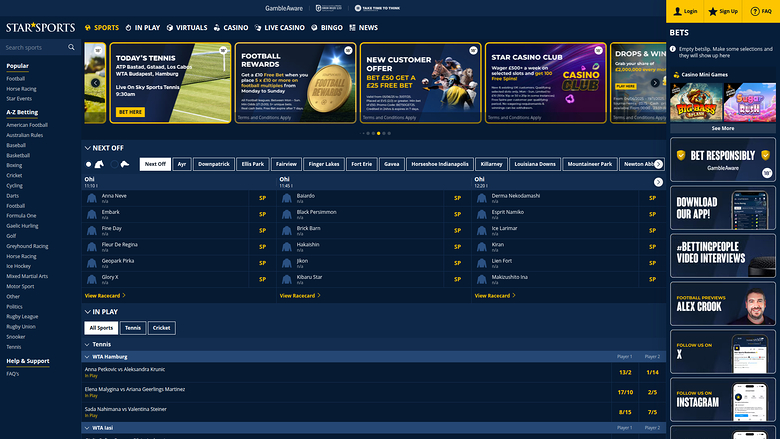Select the active yellow carousel dot
Image resolution: width=780 pixels, height=439 pixels.
(x=379, y=133)
